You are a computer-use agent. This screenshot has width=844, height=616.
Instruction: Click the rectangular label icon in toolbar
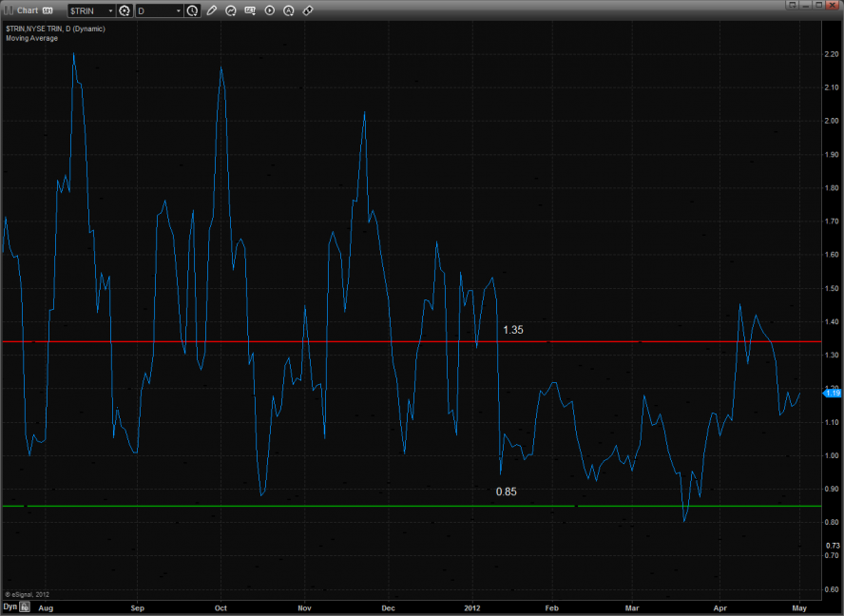coord(250,10)
